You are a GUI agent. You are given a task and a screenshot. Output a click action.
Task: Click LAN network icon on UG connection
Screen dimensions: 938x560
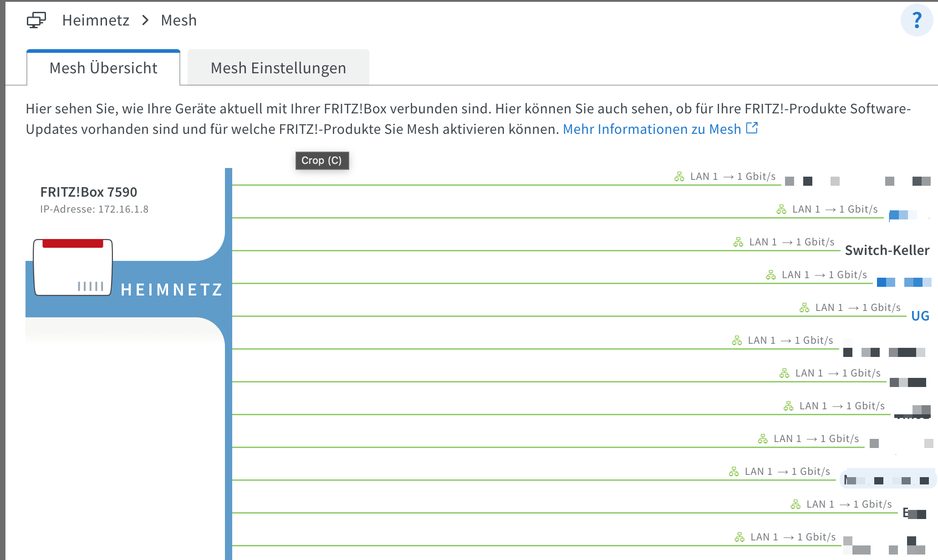click(804, 308)
